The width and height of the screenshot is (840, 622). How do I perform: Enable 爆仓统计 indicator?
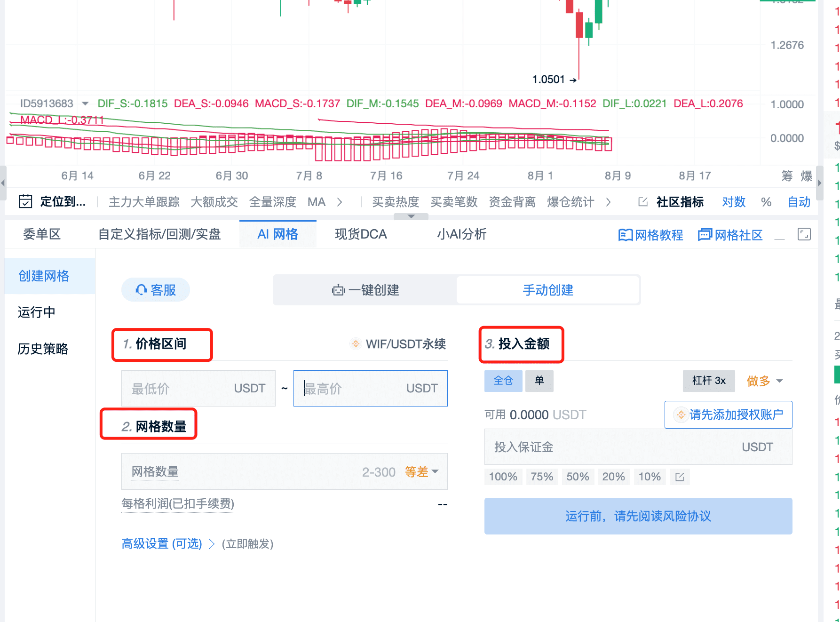(x=571, y=202)
